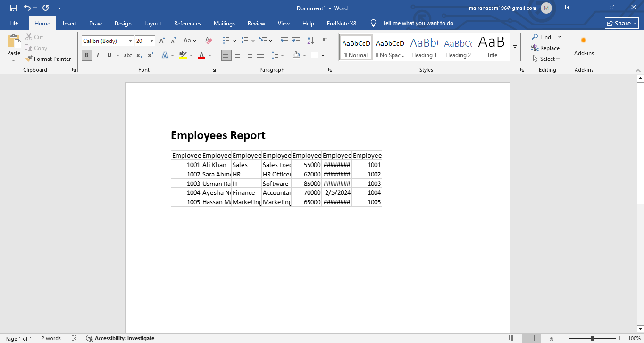Activate the Format Painter
This screenshot has height=343, width=644.
[x=49, y=59]
